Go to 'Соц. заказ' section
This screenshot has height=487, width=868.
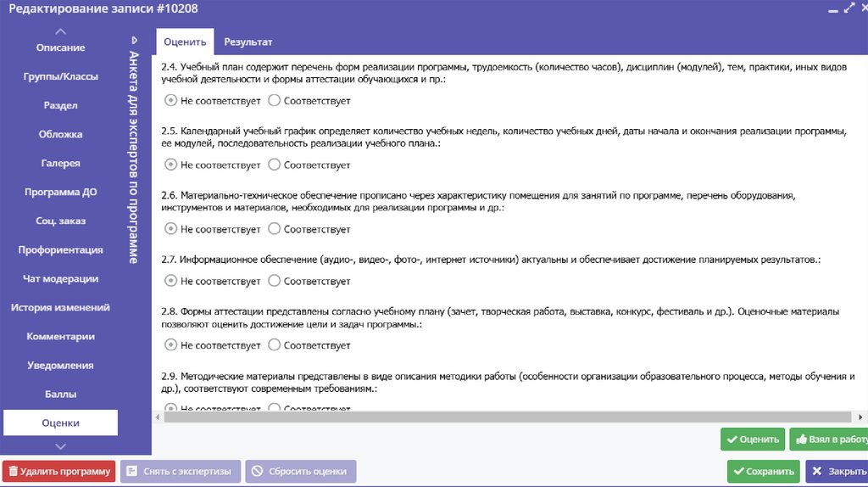(60, 221)
